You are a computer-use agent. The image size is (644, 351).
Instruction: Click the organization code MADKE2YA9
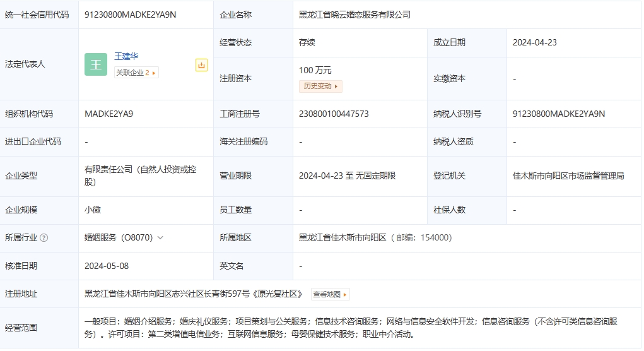coord(108,114)
